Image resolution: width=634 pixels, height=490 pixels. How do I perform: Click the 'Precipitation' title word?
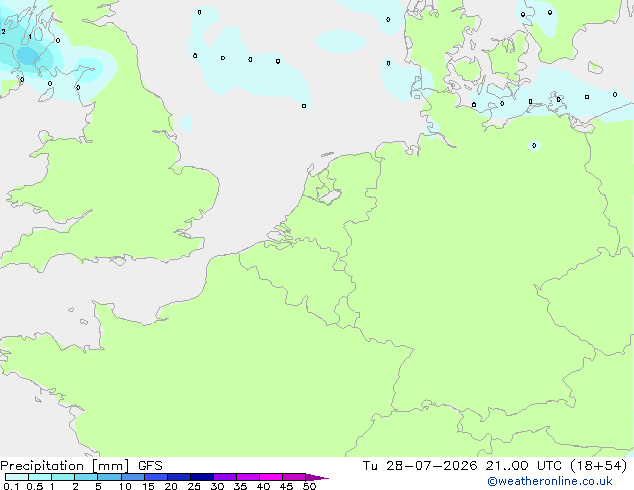[x=42, y=466]
